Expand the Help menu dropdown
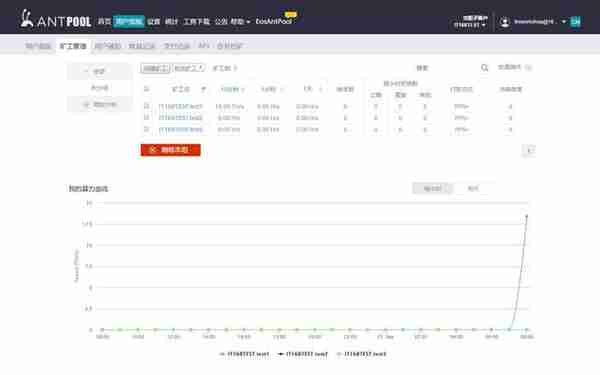The height and width of the screenshot is (375, 600). click(x=240, y=22)
